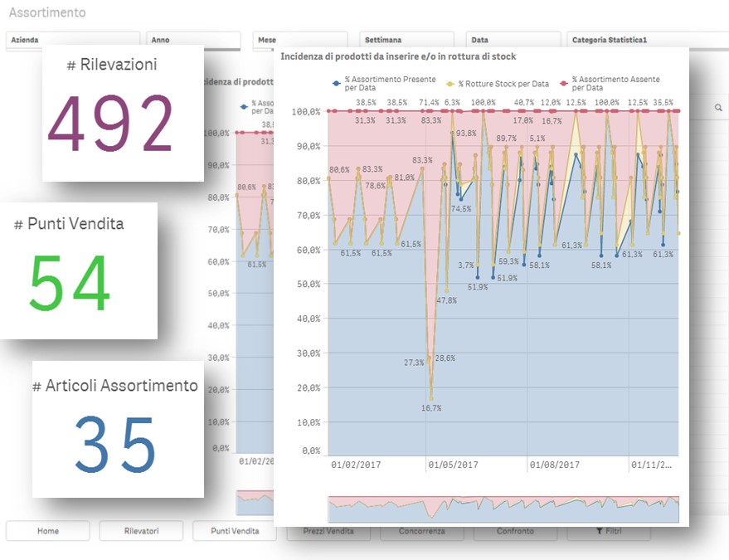Open the Prezzi Vendita sheet
This screenshot has width=729, height=560.
(328, 531)
